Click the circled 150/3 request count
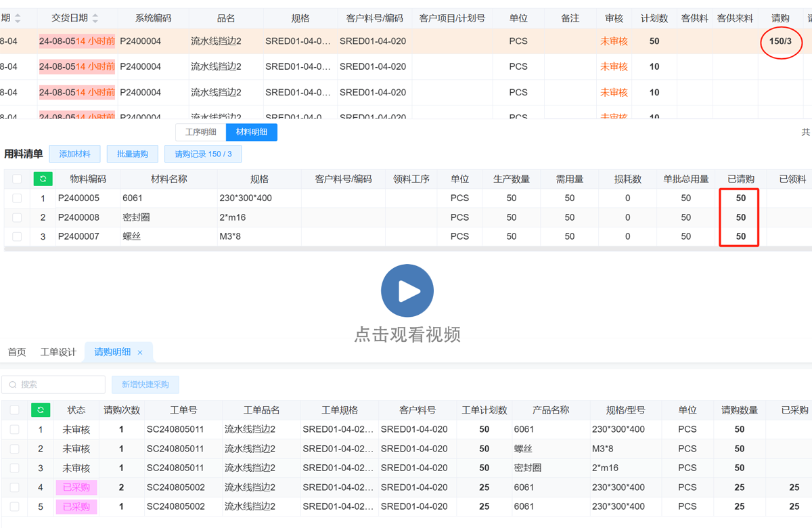Viewport: 812px width, 528px height. [x=780, y=41]
